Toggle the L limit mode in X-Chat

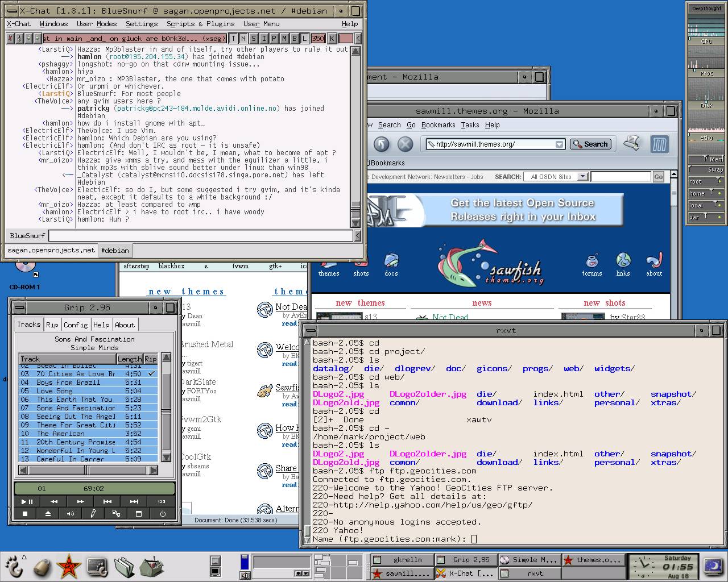(x=305, y=39)
